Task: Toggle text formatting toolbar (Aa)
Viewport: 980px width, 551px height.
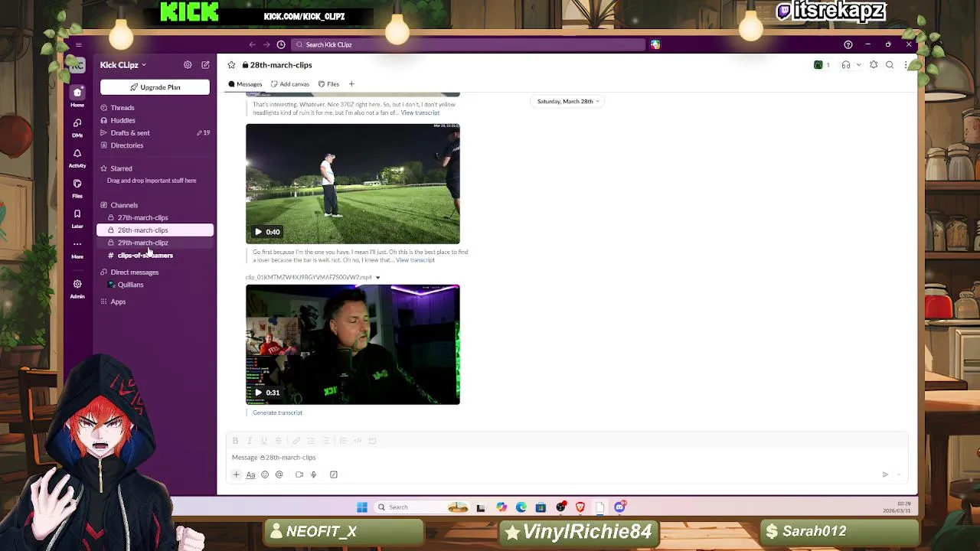Action: click(250, 474)
